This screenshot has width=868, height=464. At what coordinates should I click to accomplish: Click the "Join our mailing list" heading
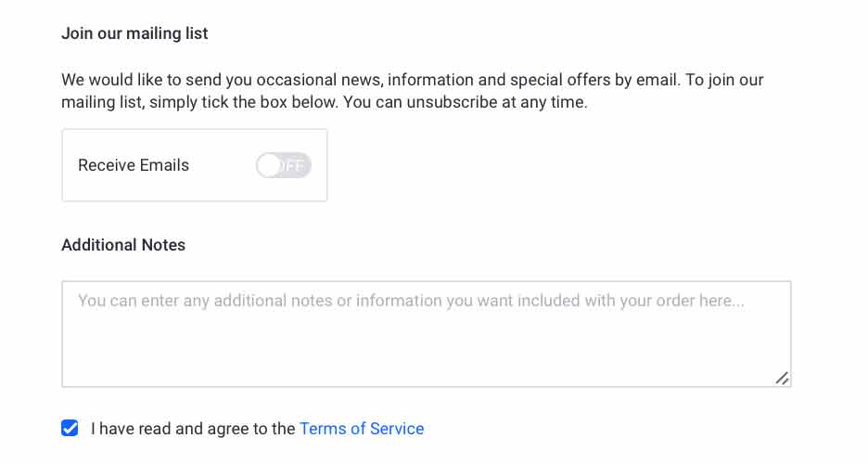click(134, 33)
